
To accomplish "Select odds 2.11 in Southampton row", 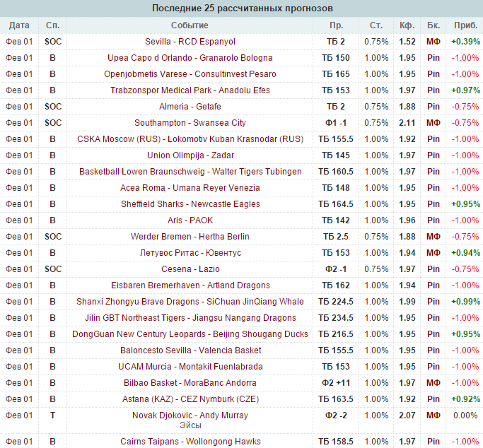I will [407, 123].
